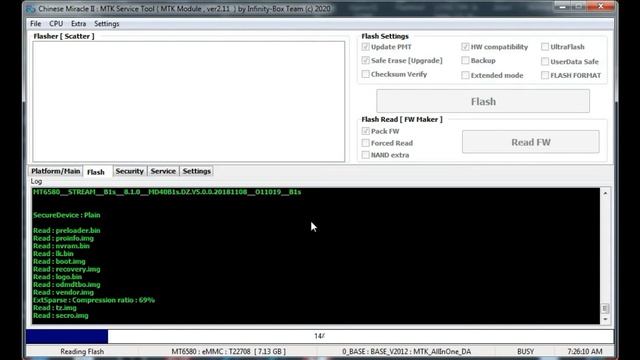
Task: Click 'Reading Flash' in the status bar
Action: pos(82,351)
